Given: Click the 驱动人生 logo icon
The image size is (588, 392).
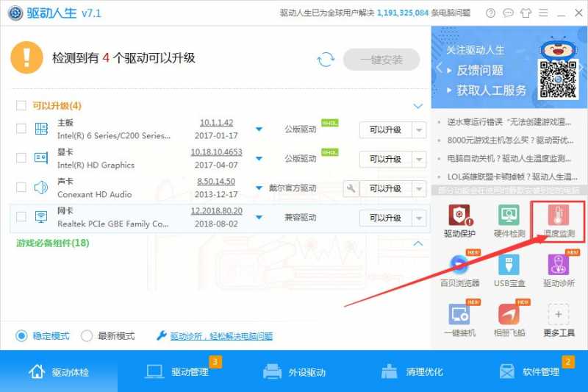Looking at the screenshot, I should point(15,13).
